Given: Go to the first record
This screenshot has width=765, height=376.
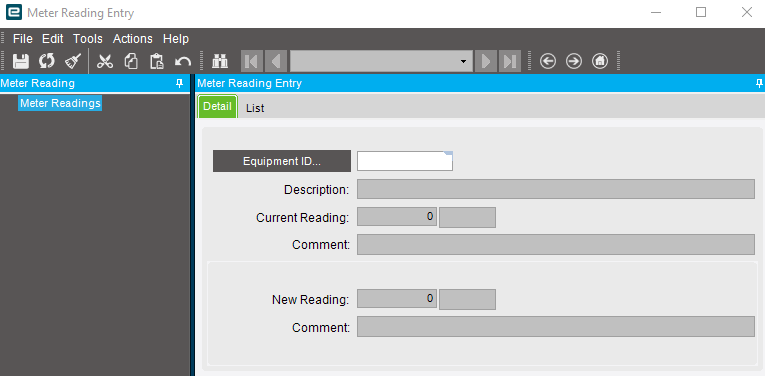Looking at the screenshot, I should (252, 61).
